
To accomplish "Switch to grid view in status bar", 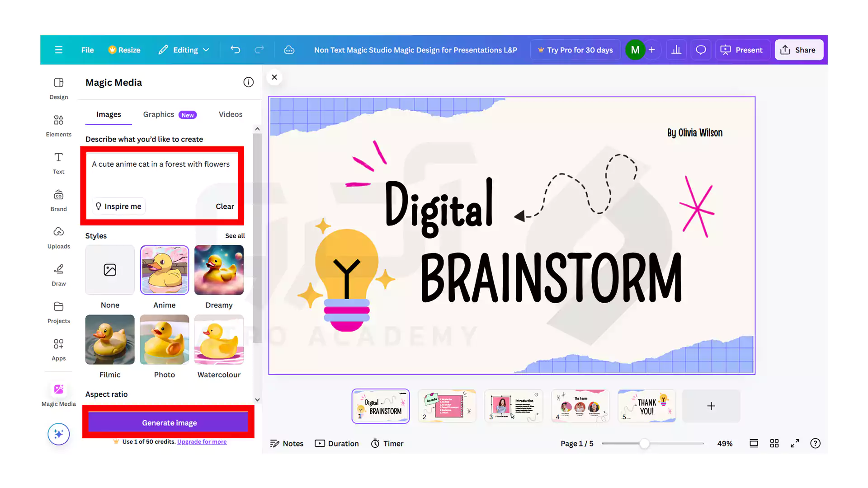I will [774, 443].
